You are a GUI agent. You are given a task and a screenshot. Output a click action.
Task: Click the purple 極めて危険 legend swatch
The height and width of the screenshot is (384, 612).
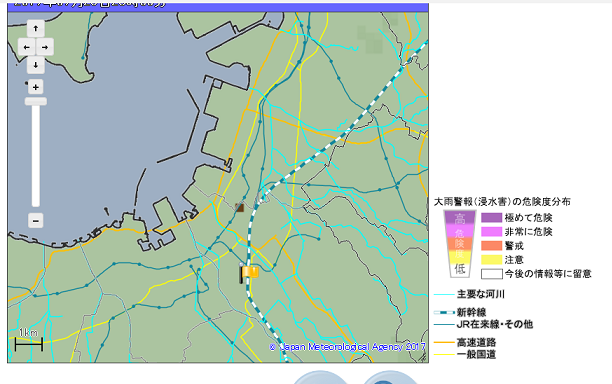[x=491, y=218]
